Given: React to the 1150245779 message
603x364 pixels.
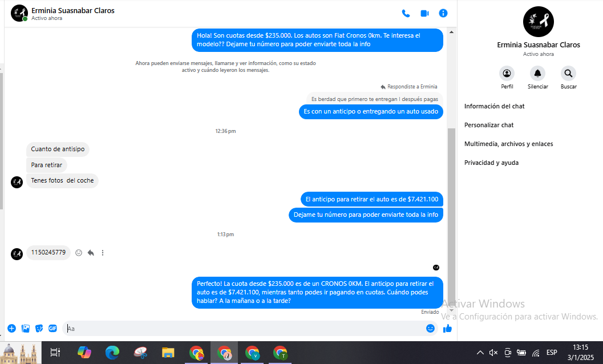Looking at the screenshot, I should (x=79, y=253).
